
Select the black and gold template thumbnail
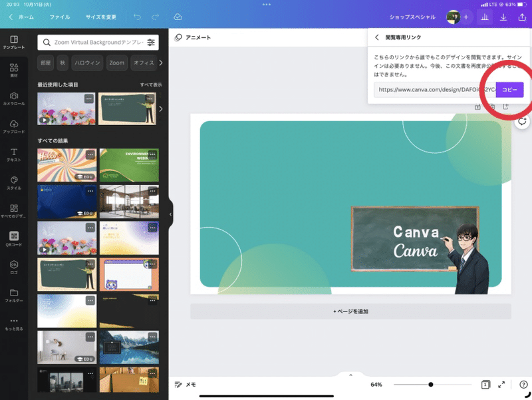[x=129, y=311]
